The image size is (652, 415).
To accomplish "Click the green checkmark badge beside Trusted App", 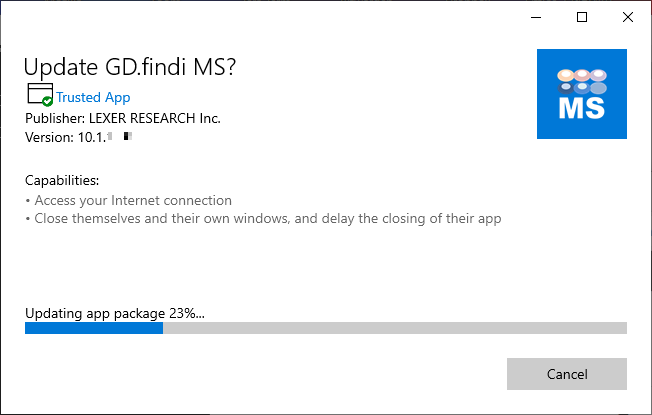I will 48,101.
